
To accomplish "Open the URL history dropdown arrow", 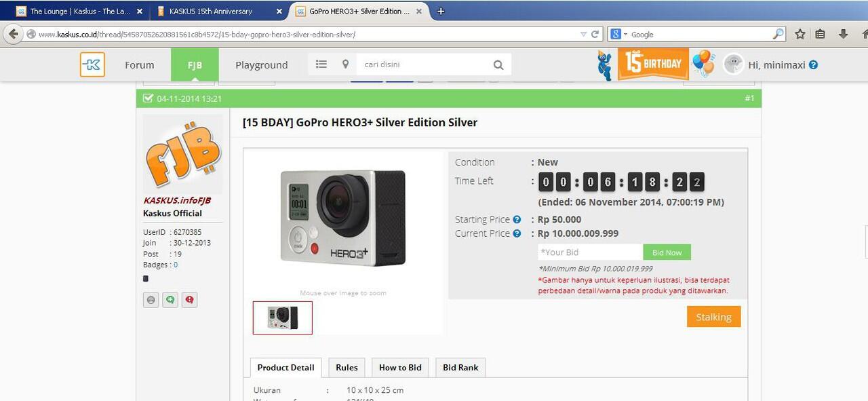I will 583,34.
